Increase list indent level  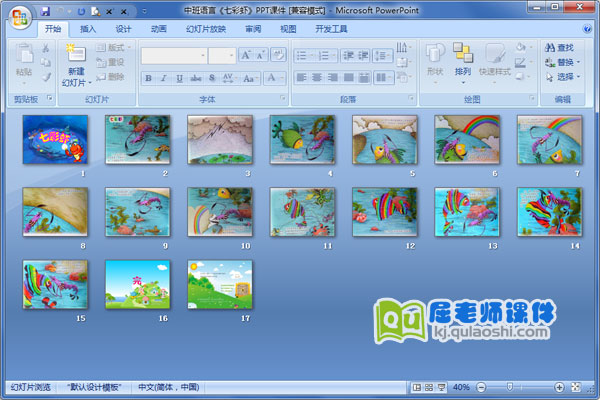coord(363,56)
